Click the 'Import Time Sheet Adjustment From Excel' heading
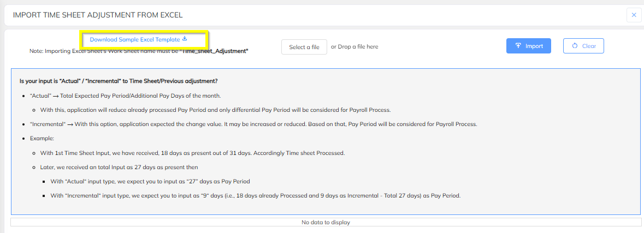The image size is (644, 233). tap(98, 15)
